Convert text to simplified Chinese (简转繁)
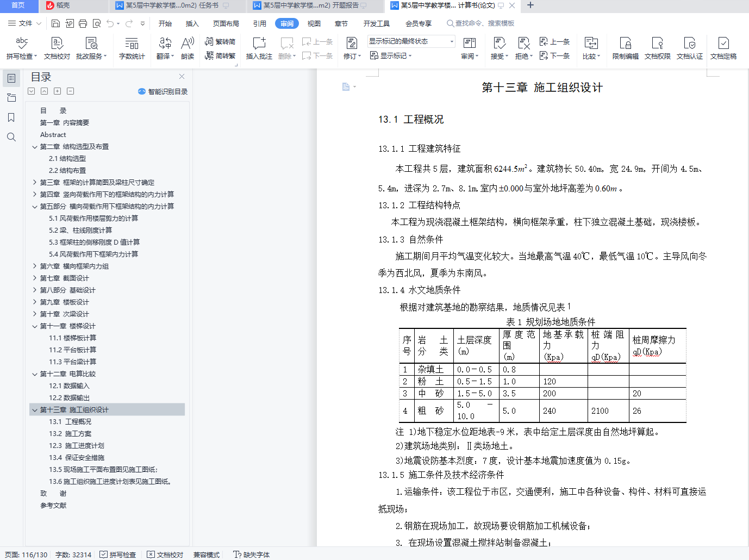The height and width of the screenshot is (560, 749). coord(220,55)
